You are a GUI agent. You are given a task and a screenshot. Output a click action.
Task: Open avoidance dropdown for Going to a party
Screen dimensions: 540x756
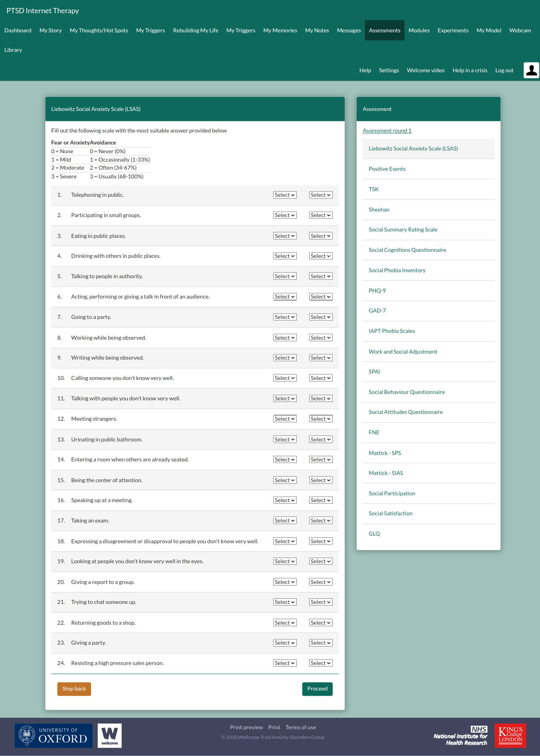320,317
